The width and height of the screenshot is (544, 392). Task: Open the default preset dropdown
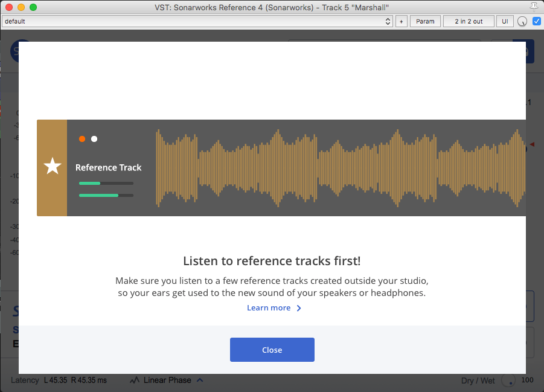tap(197, 21)
